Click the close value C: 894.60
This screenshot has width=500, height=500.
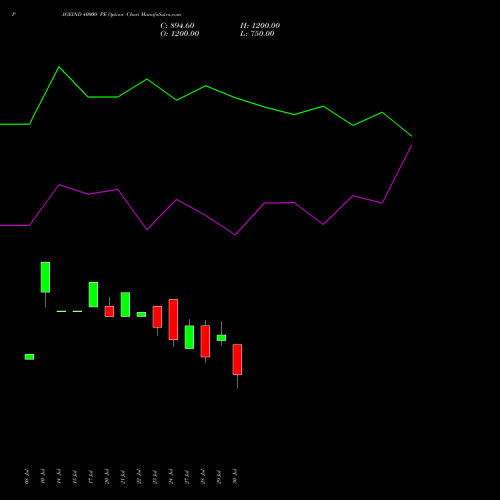(177, 26)
